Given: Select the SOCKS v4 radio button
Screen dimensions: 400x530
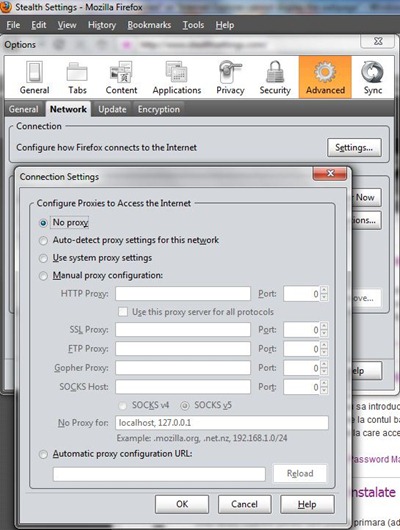Looking at the screenshot, I should coord(122,405).
